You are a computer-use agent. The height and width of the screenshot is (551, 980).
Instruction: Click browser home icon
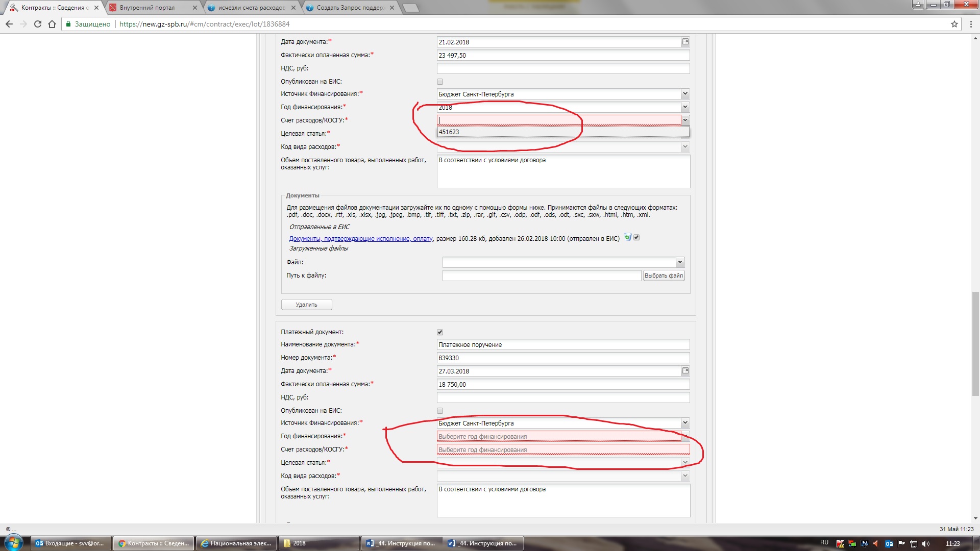coord(52,24)
